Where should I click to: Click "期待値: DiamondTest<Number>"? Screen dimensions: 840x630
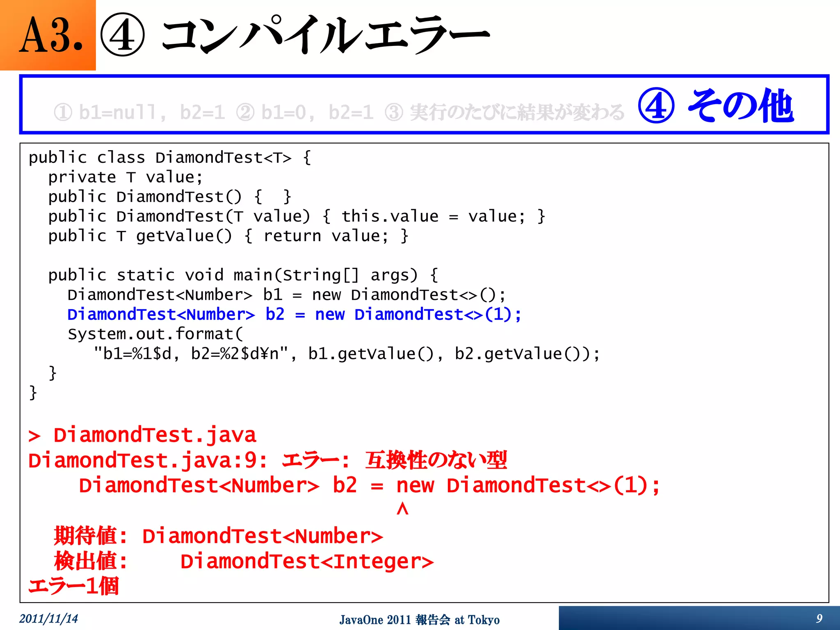point(218,536)
